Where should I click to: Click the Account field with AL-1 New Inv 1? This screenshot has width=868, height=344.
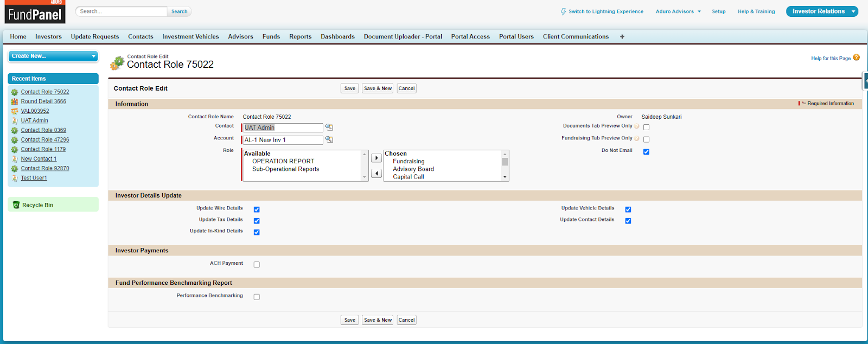(x=283, y=140)
